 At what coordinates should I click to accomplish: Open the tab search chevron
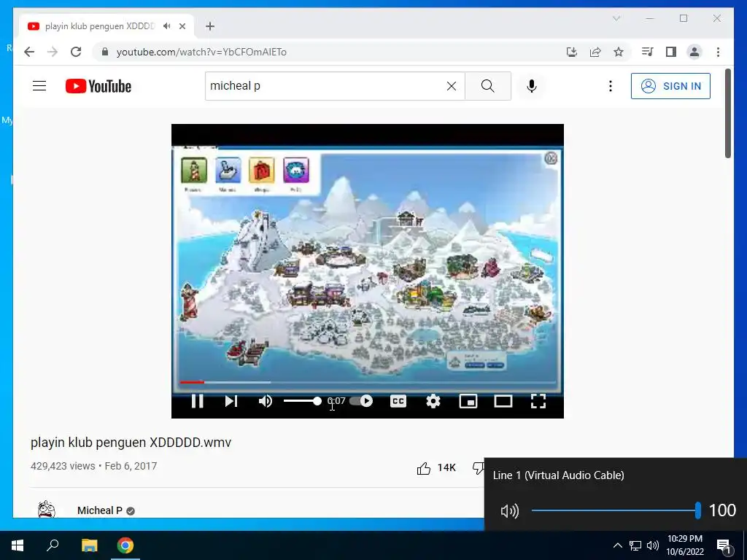[x=616, y=18]
